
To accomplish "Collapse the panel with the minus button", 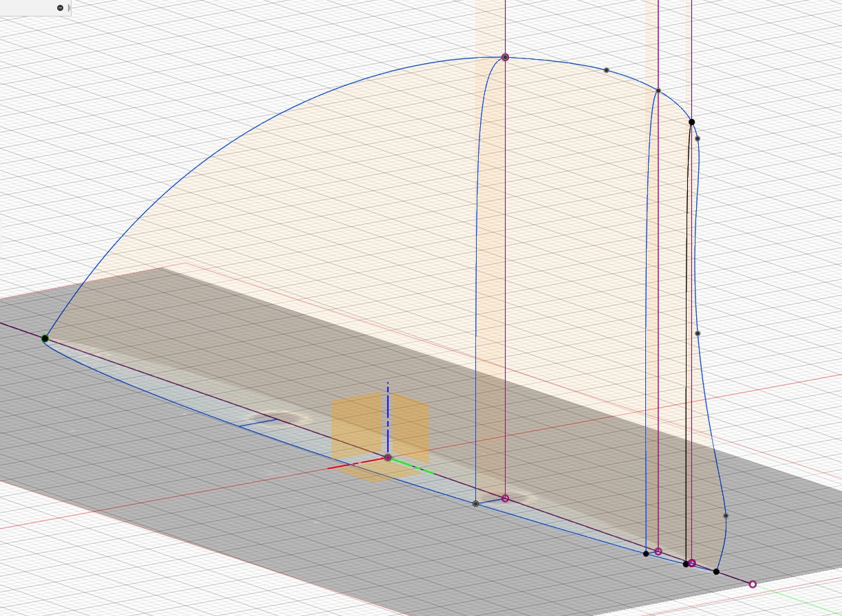I will click(x=61, y=8).
